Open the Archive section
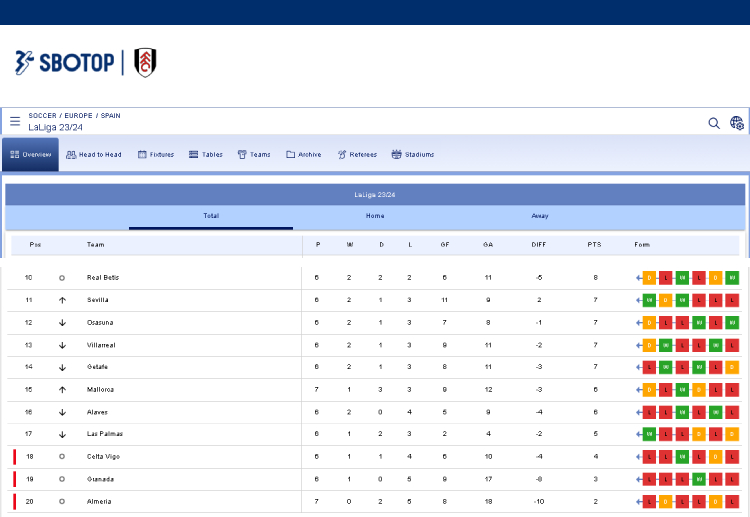 [304, 155]
